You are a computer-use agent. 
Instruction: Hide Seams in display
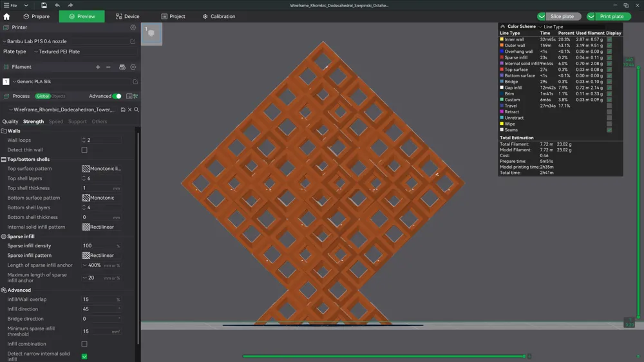[x=609, y=130]
